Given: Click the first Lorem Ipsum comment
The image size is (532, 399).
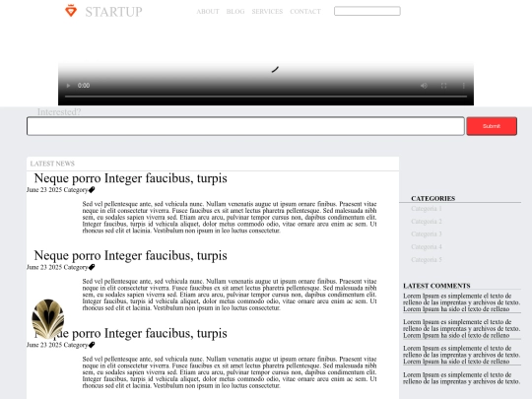Looking at the screenshot, I should click(x=462, y=302).
